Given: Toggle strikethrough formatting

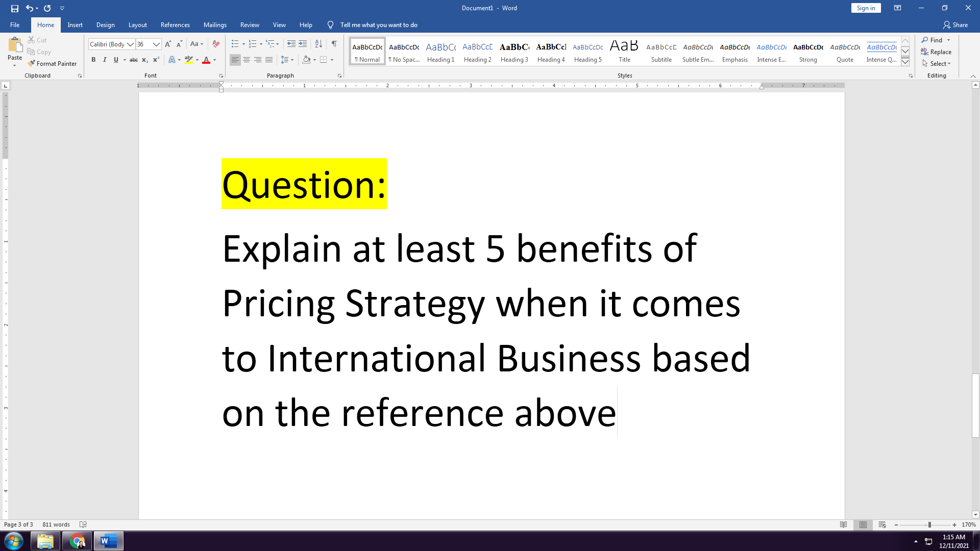Looking at the screenshot, I should coord(134,60).
